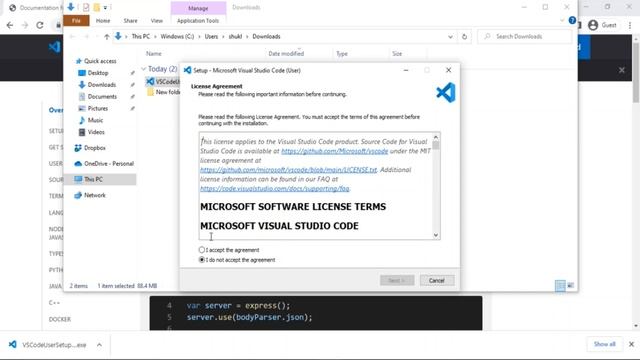The width and height of the screenshot is (640, 360).
Task: Click browser reload button
Action: pyautogui.click(x=40, y=25)
